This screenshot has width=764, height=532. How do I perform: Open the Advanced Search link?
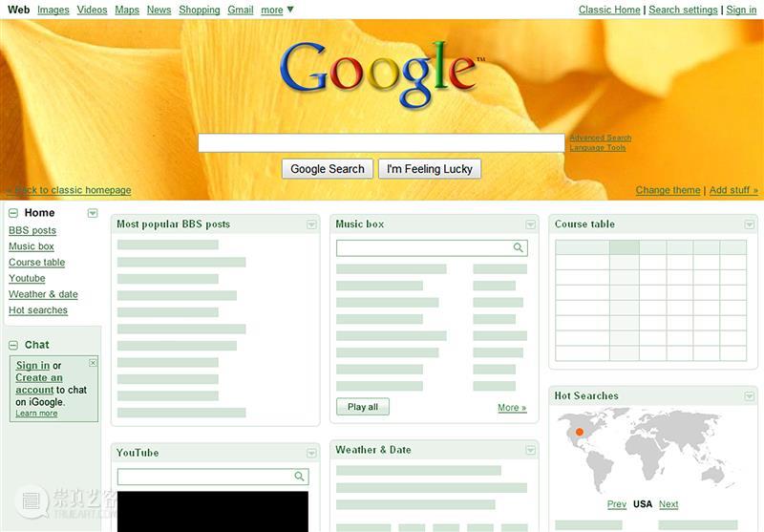(601, 138)
